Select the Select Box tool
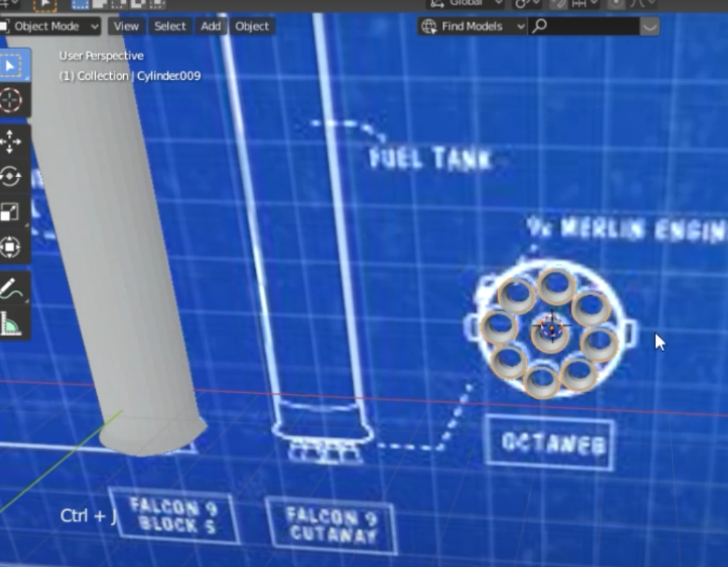The height and width of the screenshot is (567, 728). [x=12, y=66]
